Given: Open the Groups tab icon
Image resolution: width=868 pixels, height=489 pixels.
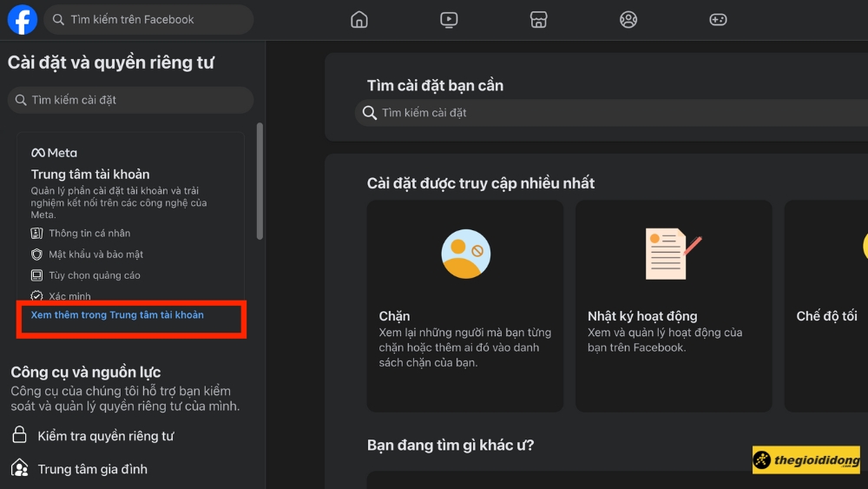Looking at the screenshot, I should pos(628,20).
